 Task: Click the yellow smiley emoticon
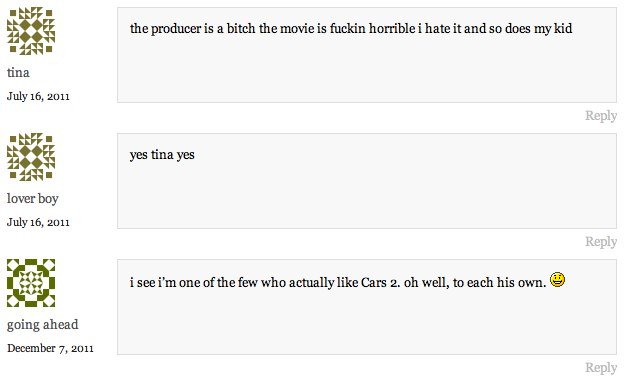(558, 280)
